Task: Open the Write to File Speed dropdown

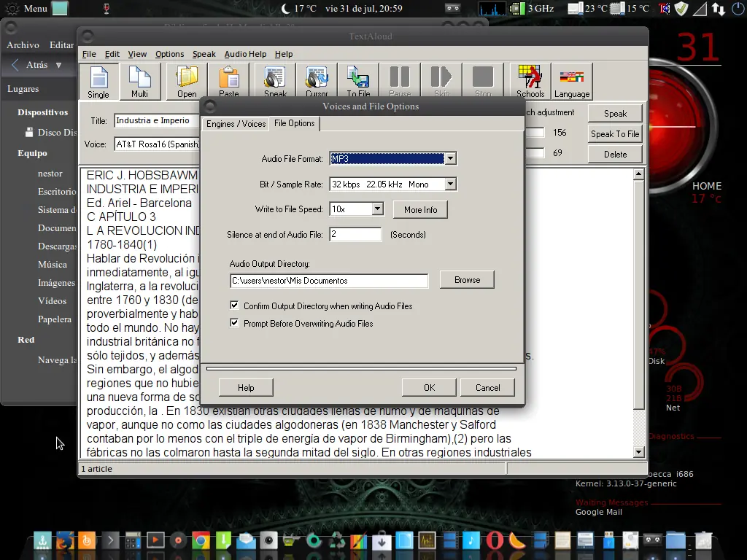Action: coord(377,209)
